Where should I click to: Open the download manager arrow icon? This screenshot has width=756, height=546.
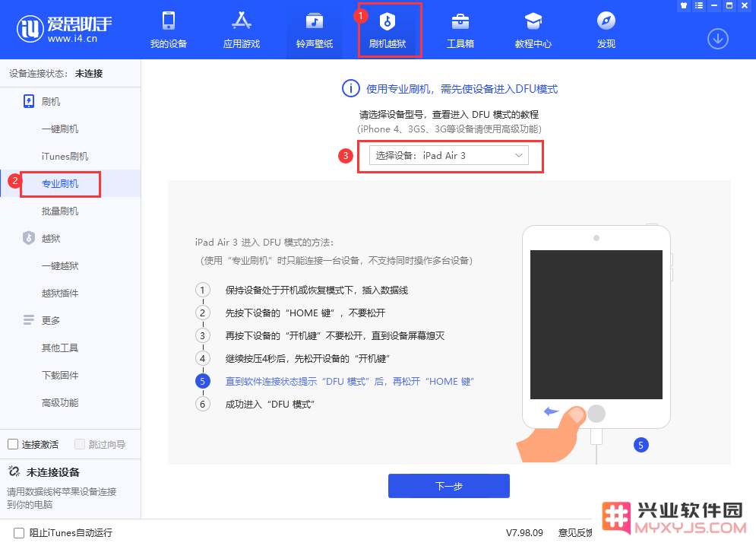tap(718, 39)
